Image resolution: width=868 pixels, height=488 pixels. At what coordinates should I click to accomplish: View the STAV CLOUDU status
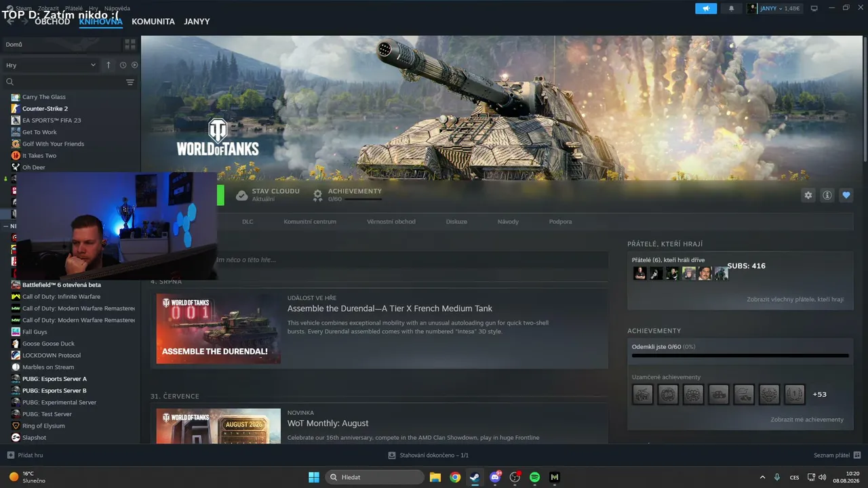[x=268, y=195]
